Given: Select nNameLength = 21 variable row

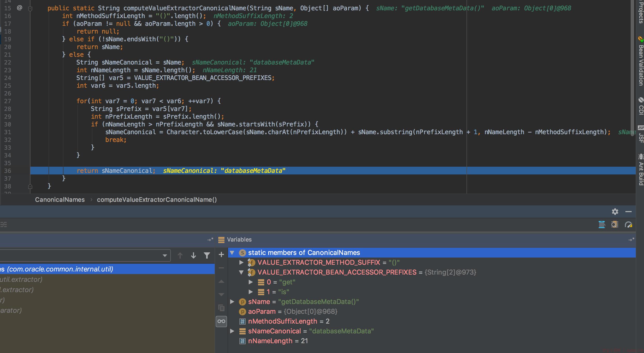Looking at the screenshot, I should (x=432, y=341).
